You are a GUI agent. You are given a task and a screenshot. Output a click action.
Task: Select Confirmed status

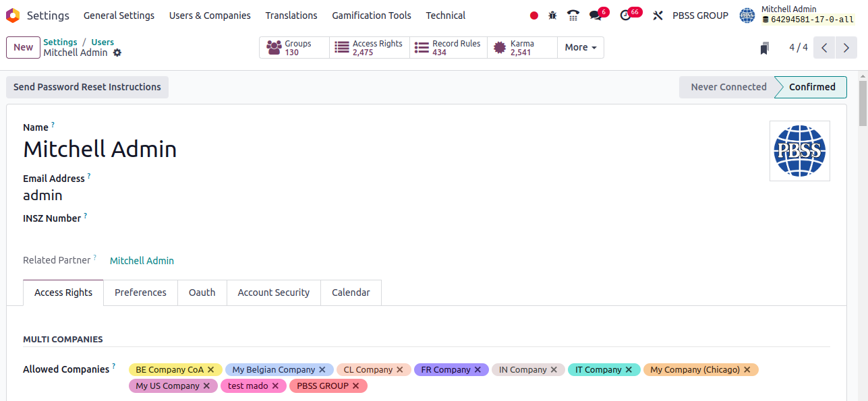[812, 87]
